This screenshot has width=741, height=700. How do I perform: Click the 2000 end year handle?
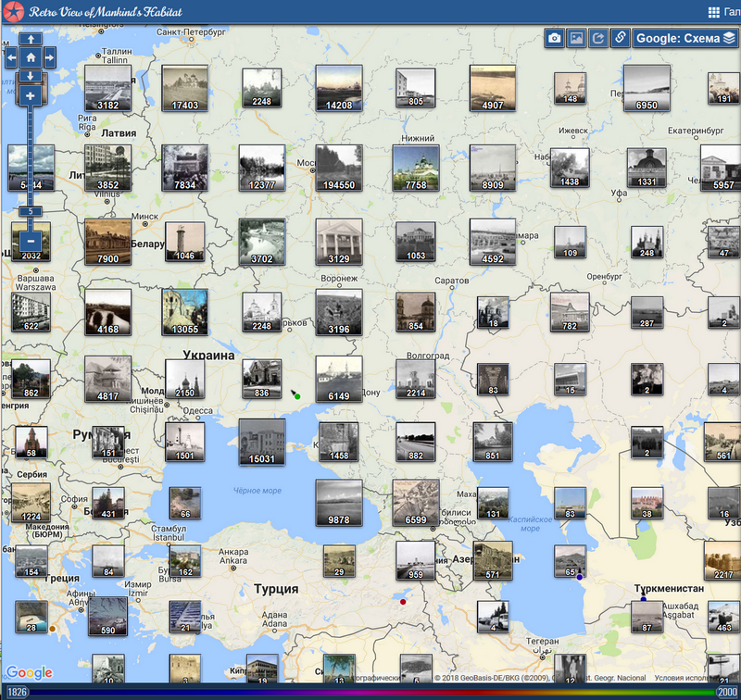[726, 692]
